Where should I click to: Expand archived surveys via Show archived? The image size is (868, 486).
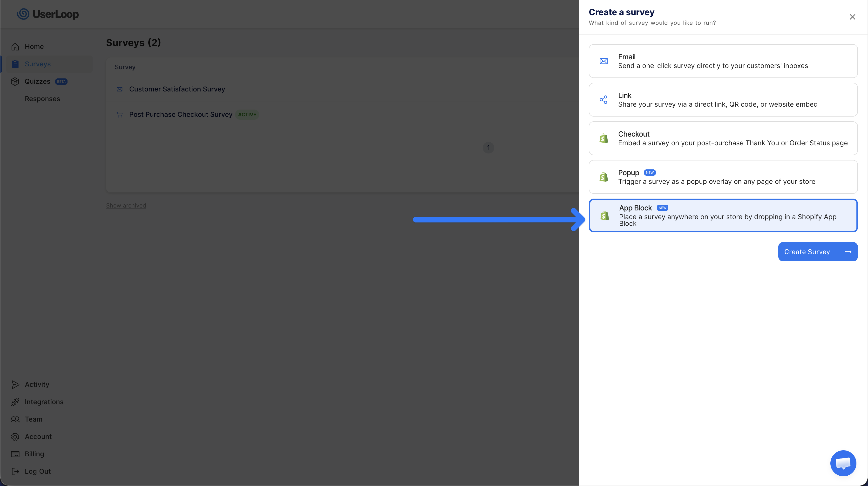tap(126, 205)
